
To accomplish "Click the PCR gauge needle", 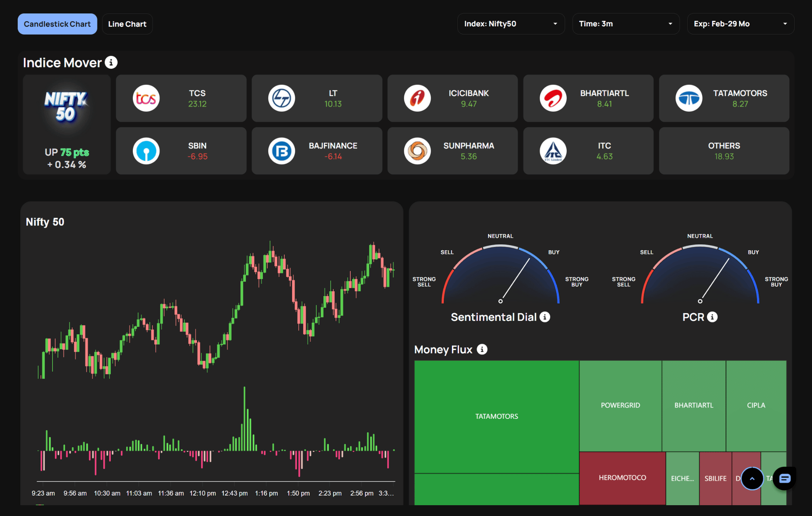I will pyautogui.click(x=715, y=280).
